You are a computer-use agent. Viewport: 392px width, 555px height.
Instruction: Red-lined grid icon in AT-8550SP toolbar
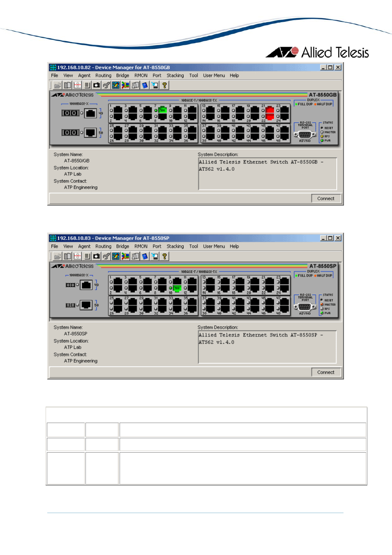[77, 256]
